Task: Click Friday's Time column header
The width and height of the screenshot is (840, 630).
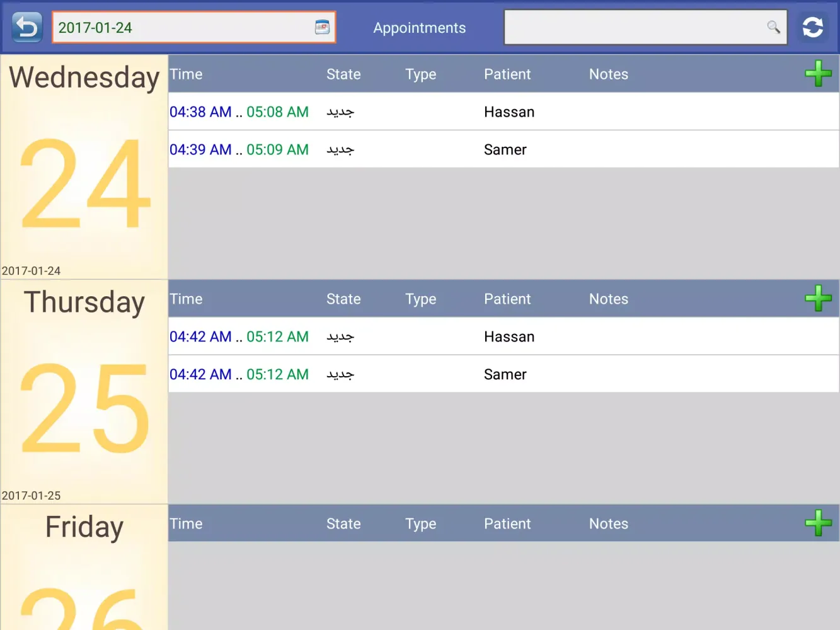Action: point(187,524)
